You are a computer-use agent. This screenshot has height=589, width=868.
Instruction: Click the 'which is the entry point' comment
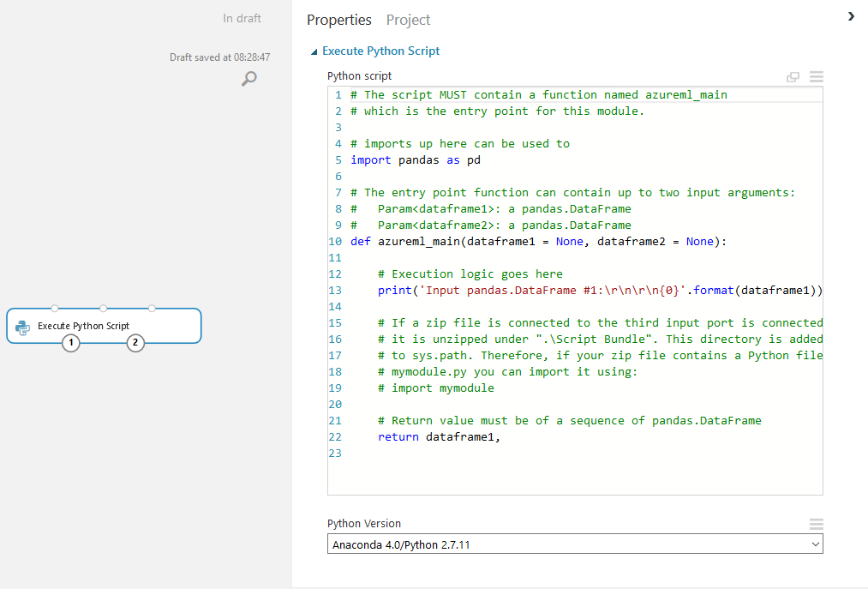click(497, 111)
